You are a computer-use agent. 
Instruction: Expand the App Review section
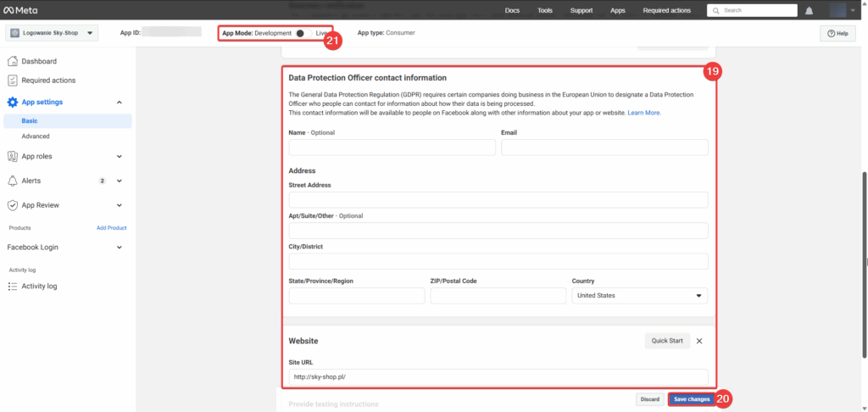(119, 205)
